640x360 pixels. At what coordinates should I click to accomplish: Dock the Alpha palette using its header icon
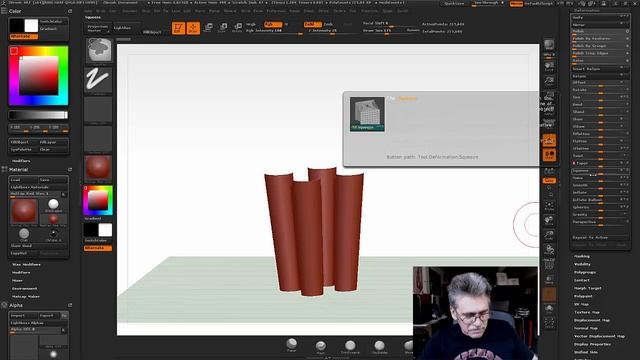[x=70, y=305]
